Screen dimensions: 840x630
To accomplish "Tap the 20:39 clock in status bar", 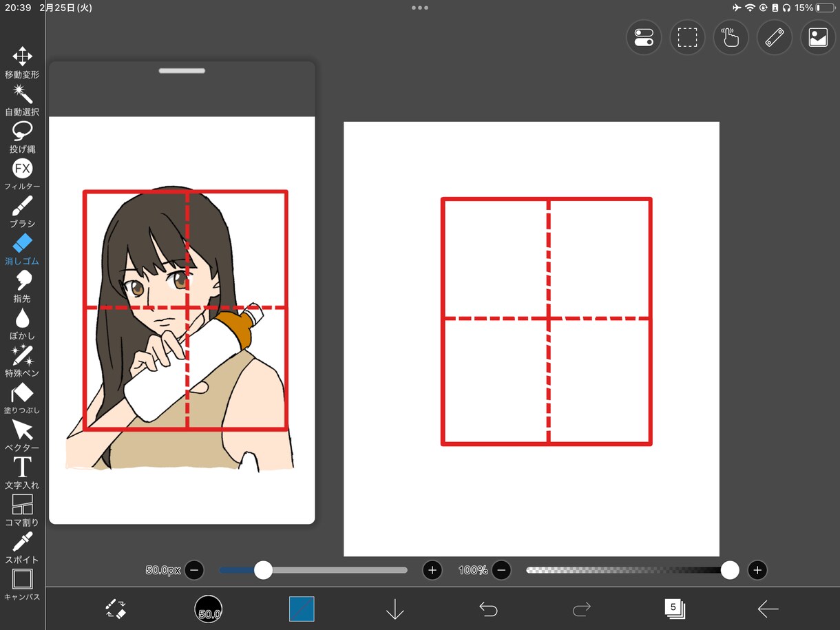I will [18, 8].
